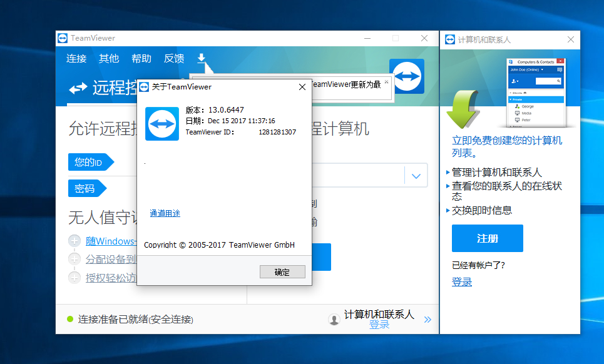Click the double chevron expand arrow

[427, 320]
